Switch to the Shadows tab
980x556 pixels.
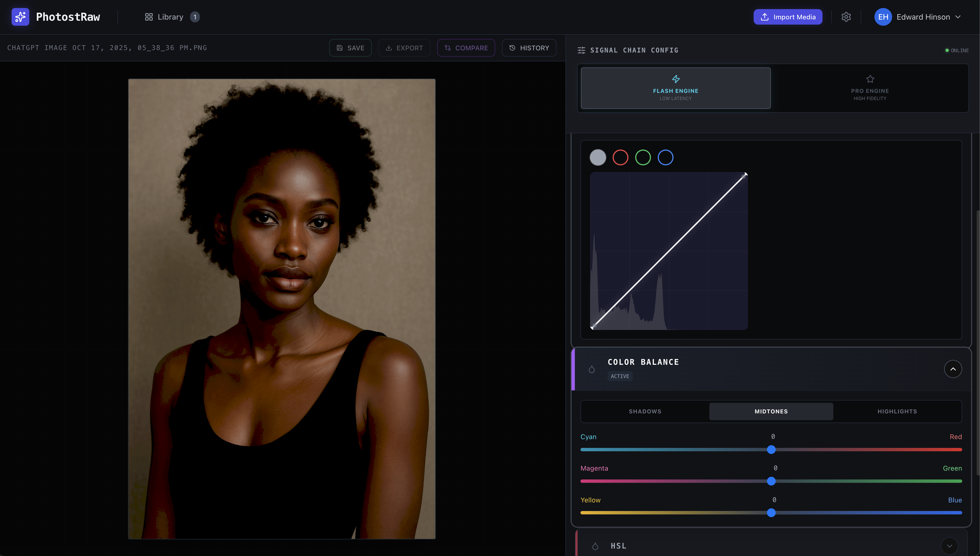pos(645,411)
